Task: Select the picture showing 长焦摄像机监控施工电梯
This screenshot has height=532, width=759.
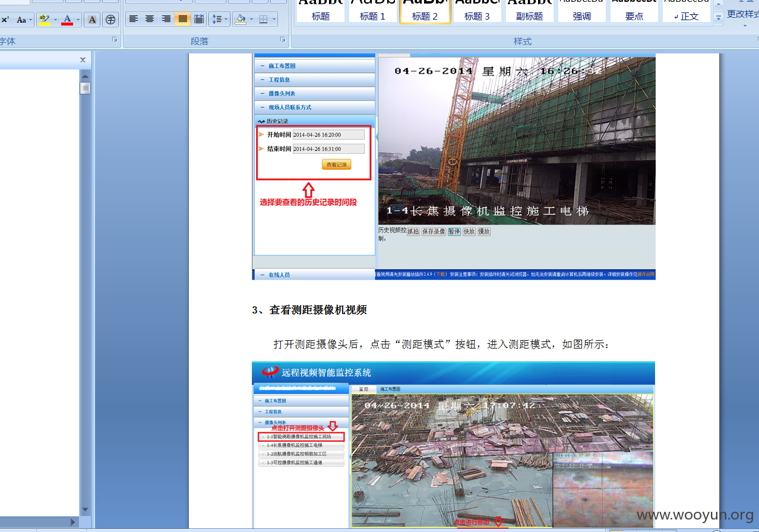Action: [x=454, y=166]
